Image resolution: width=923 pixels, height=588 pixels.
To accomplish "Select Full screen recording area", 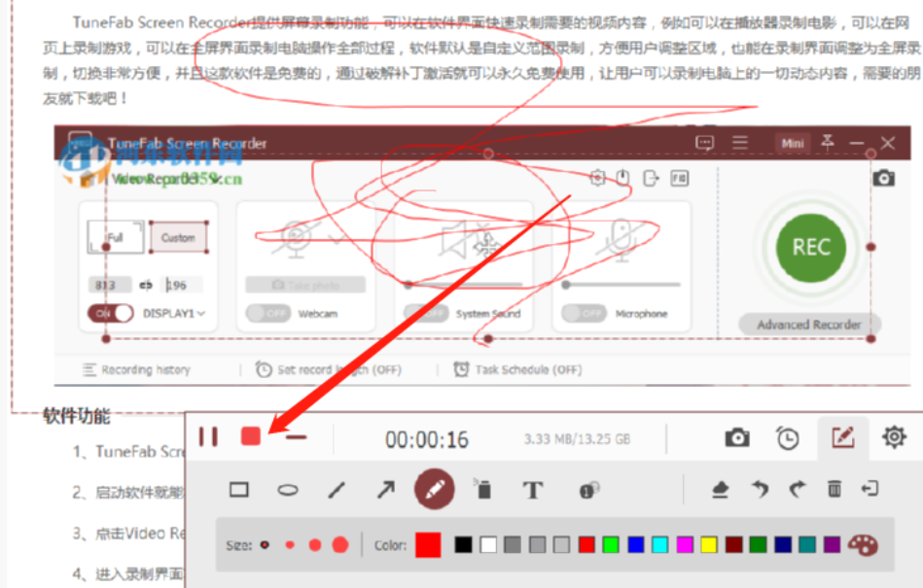I will [116, 237].
